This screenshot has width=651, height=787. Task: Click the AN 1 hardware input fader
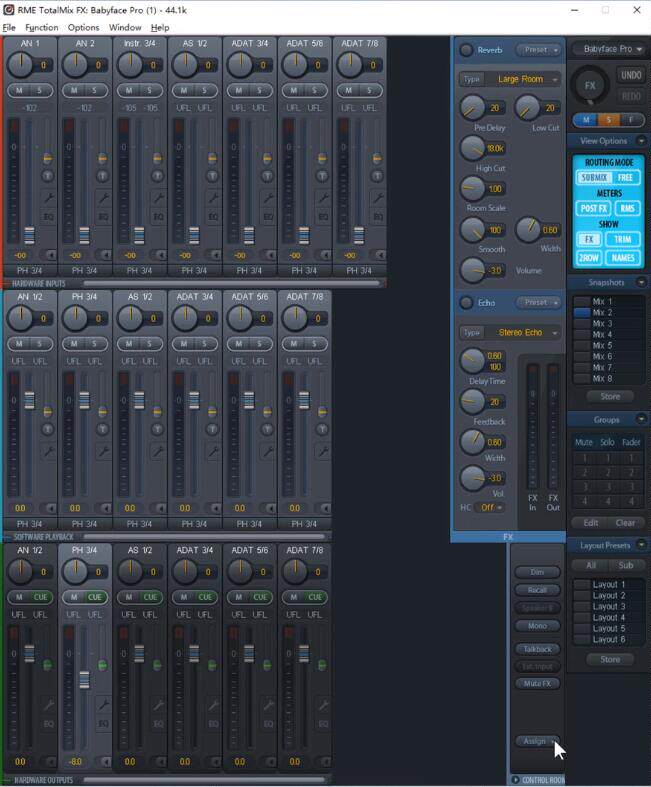coord(29,235)
